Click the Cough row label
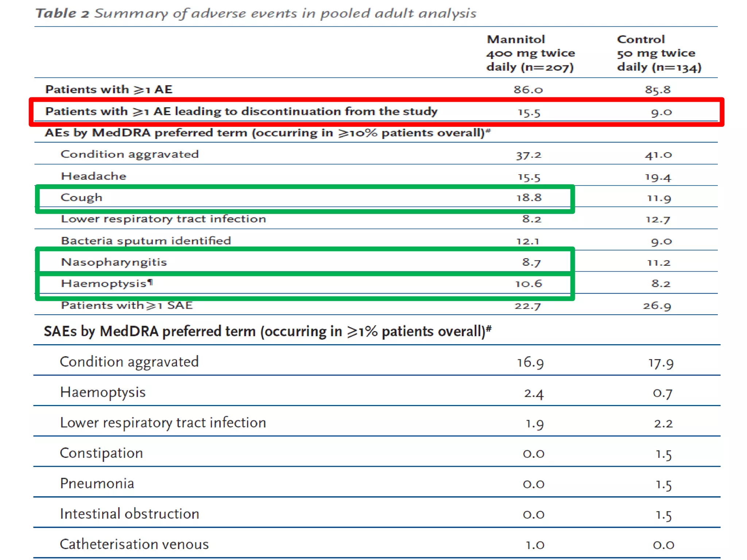This screenshot has width=747, height=560. 81,198
